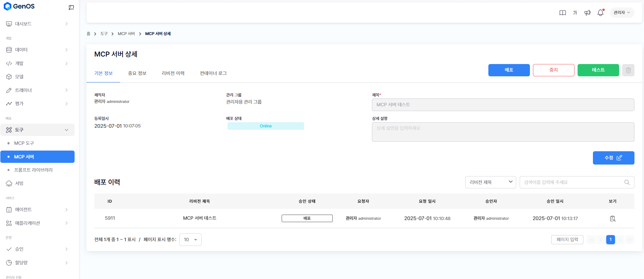Open the documentation book icon

[563, 13]
